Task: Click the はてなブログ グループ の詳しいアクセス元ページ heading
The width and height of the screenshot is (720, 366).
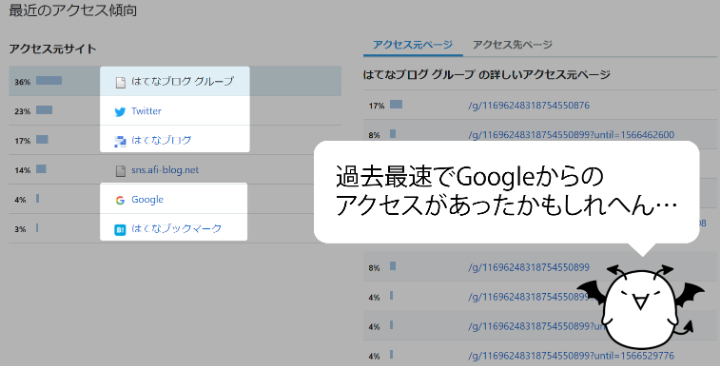Action: click(x=486, y=74)
